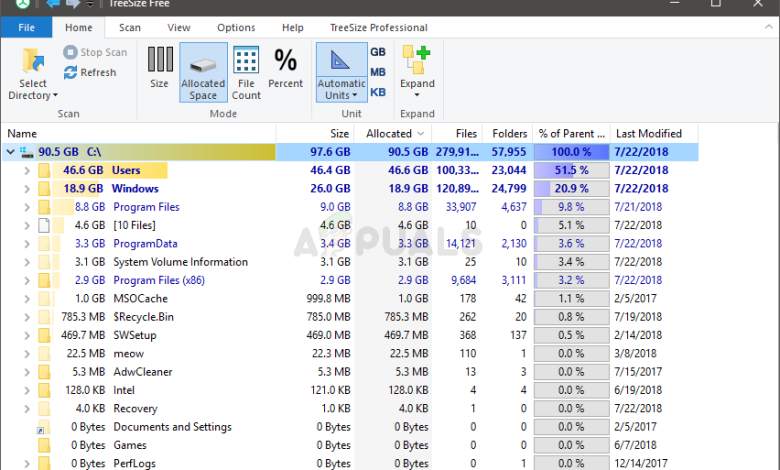This screenshot has width=780, height=470.
Task: Sort by the Allocated column header
Action: (x=389, y=133)
